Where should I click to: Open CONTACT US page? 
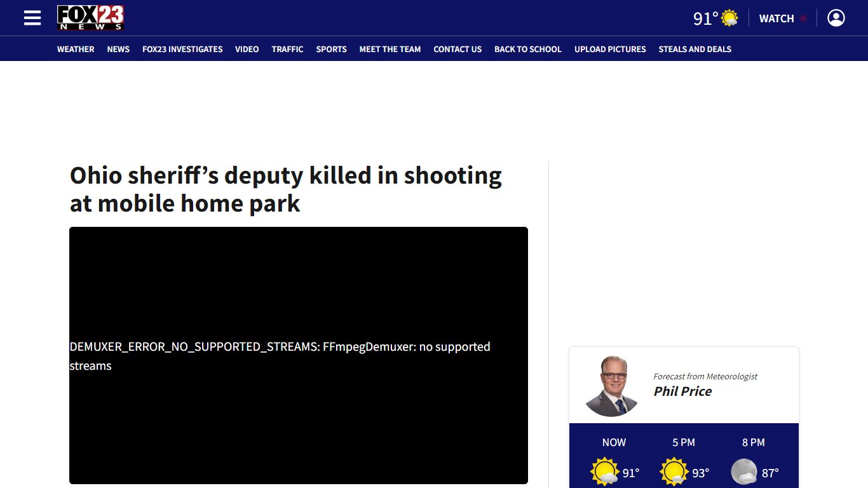pyautogui.click(x=458, y=49)
